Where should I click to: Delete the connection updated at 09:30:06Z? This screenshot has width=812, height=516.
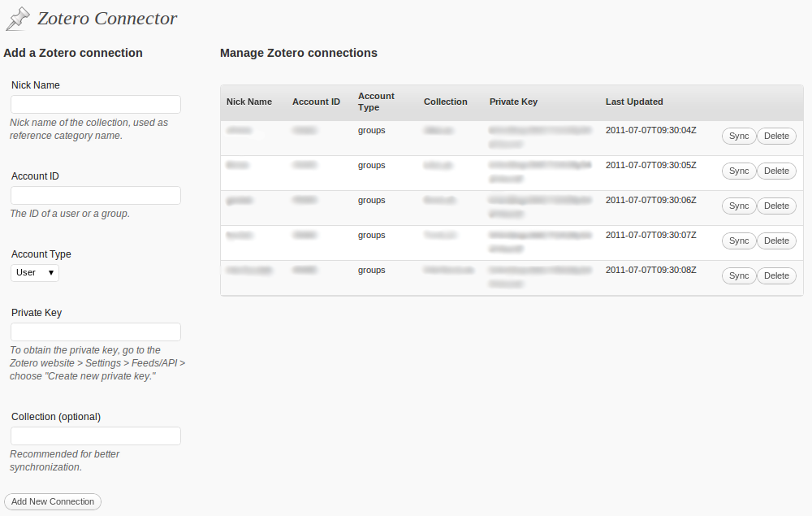click(776, 206)
